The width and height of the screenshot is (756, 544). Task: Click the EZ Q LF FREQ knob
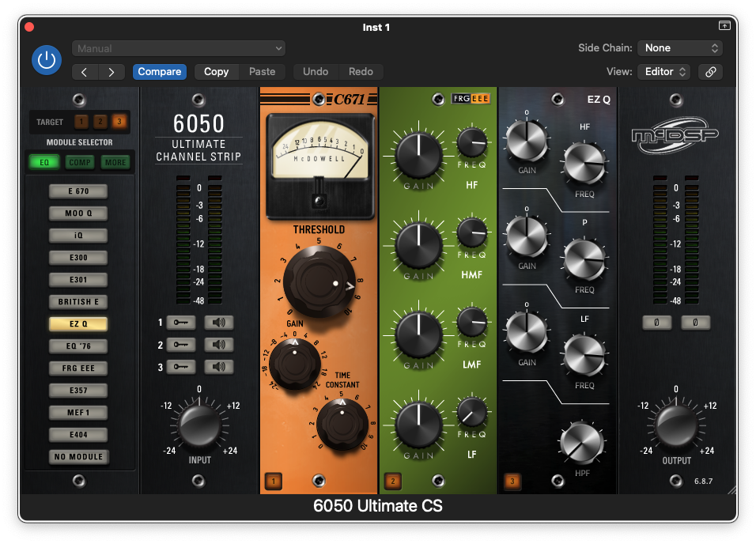point(584,356)
